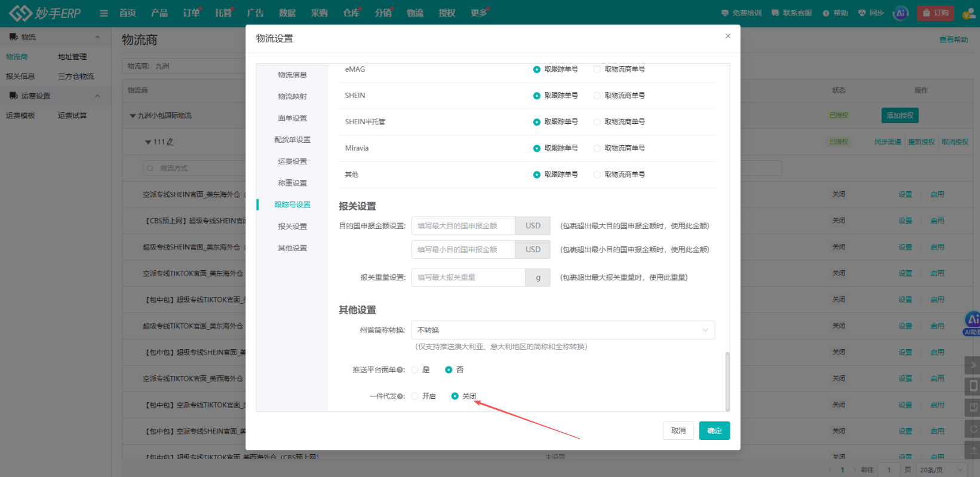Click 同步渠道 link
Viewport: 980px width, 477px height.
coord(887,142)
